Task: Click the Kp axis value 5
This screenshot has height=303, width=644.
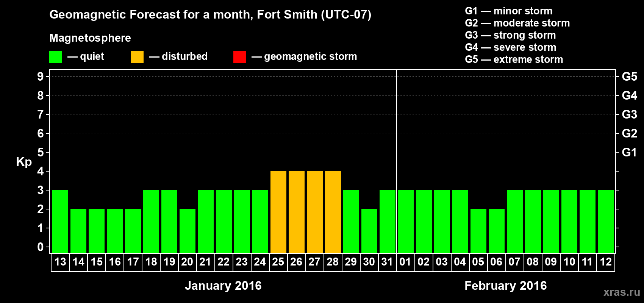Action: (41, 152)
